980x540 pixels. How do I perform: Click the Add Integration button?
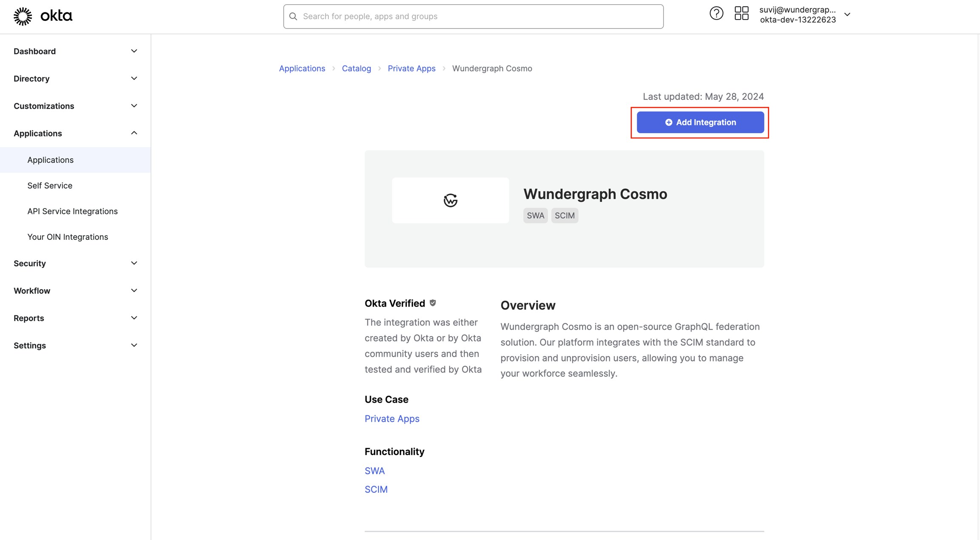pyautogui.click(x=700, y=122)
